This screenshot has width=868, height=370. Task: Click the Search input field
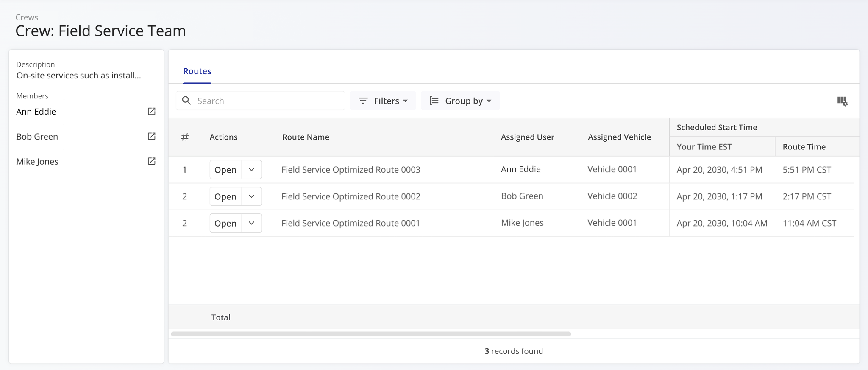260,101
